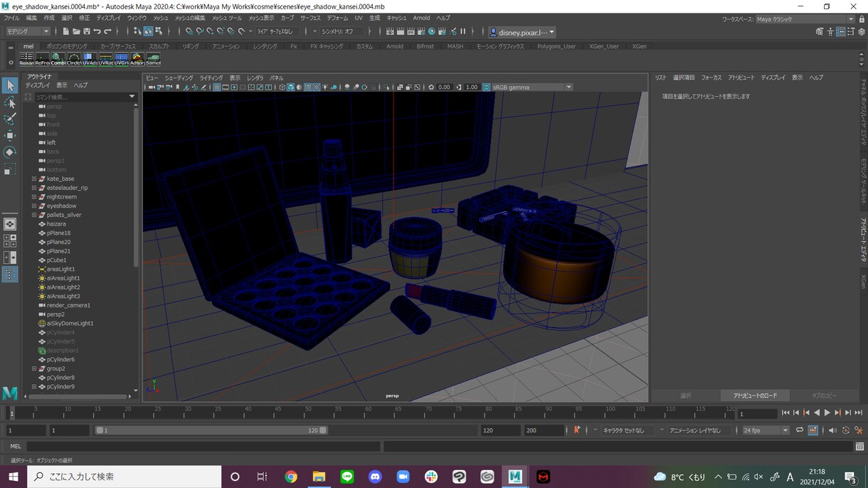
Task: Click the sRGB gamma color management icon
Action: 487,87
